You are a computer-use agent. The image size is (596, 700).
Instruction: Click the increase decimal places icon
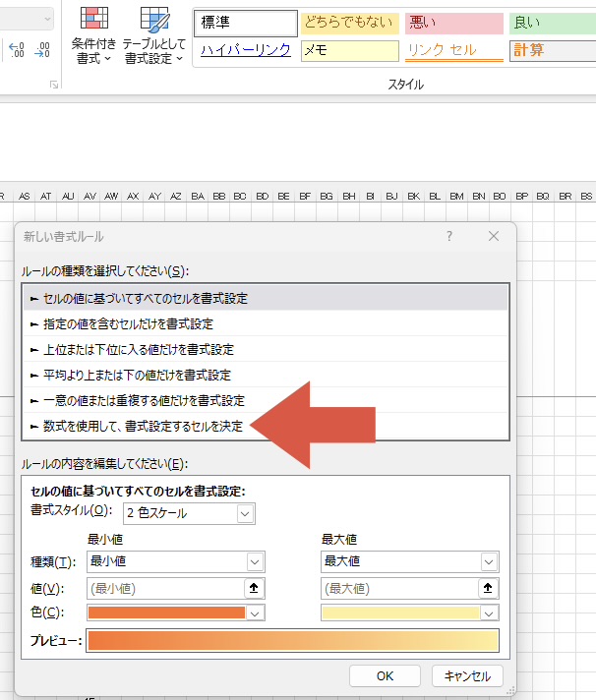pyautogui.click(x=17, y=49)
